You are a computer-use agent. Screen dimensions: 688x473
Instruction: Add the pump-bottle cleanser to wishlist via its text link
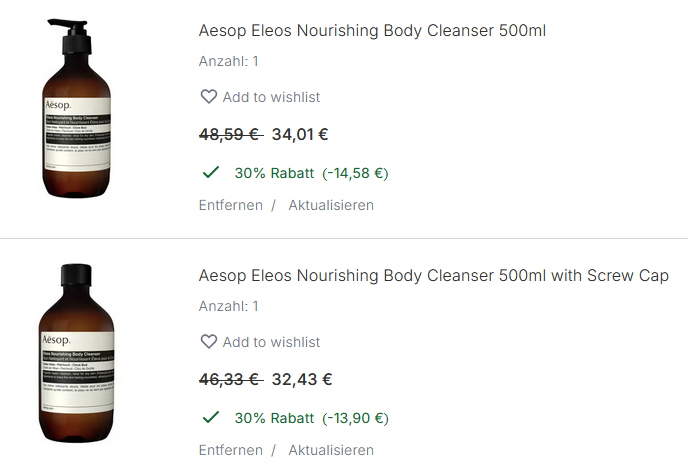click(271, 97)
